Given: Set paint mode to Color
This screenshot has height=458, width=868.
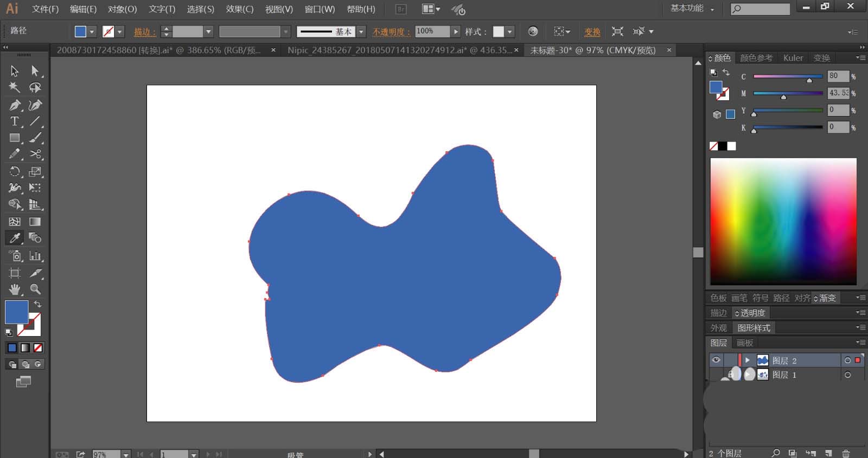Looking at the screenshot, I should (12, 348).
